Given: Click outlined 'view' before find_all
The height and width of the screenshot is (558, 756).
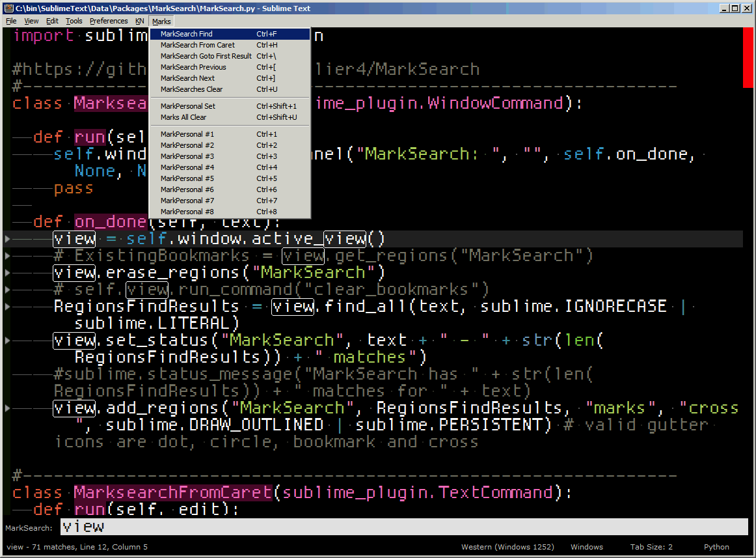Looking at the screenshot, I should (293, 306).
